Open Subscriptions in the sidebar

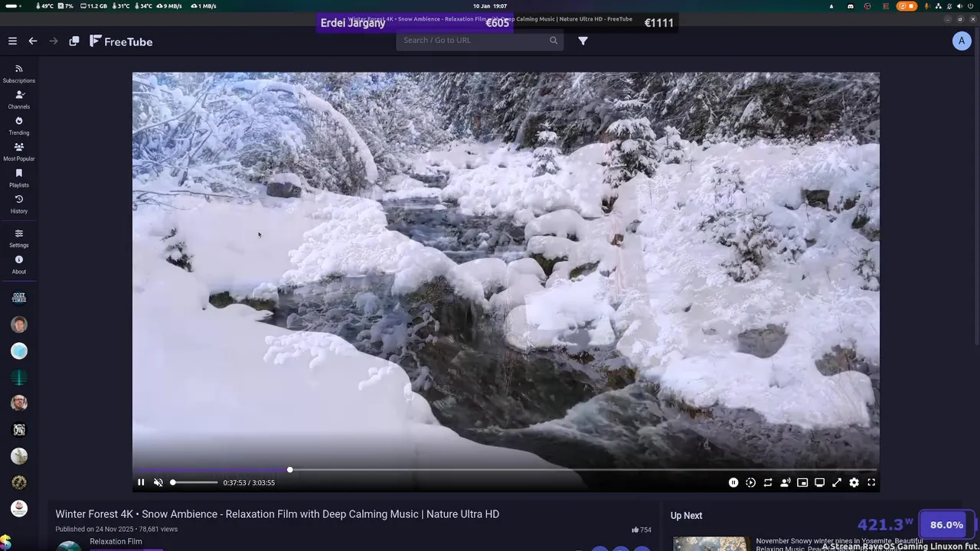pyautogui.click(x=19, y=73)
